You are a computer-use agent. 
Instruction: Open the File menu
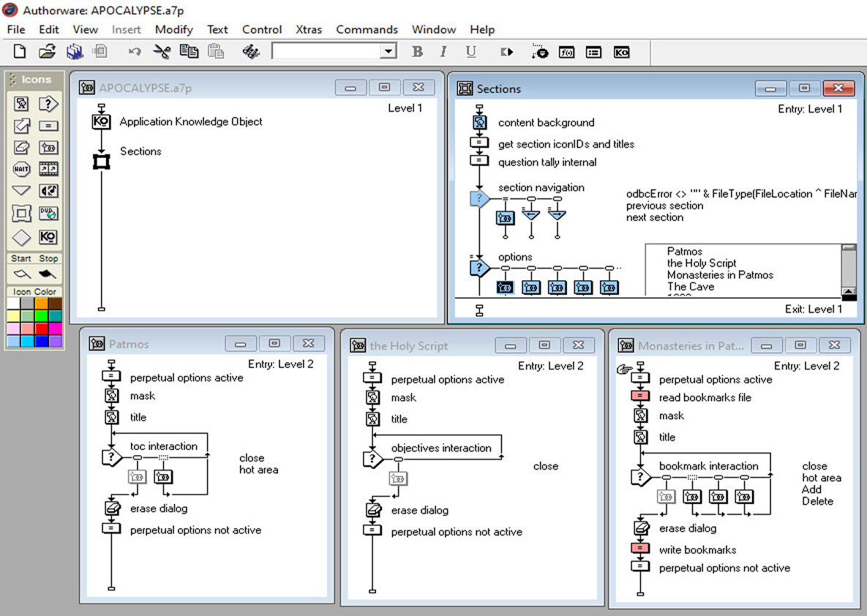[16, 29]
